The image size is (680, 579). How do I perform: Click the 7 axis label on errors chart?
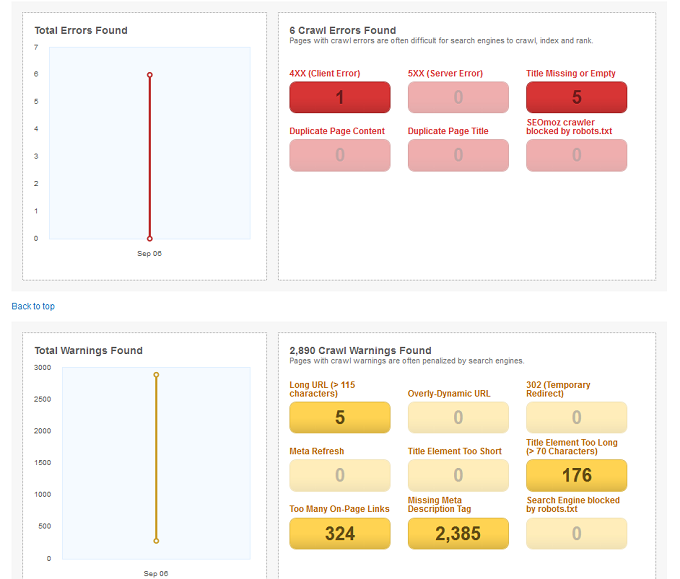36,47
